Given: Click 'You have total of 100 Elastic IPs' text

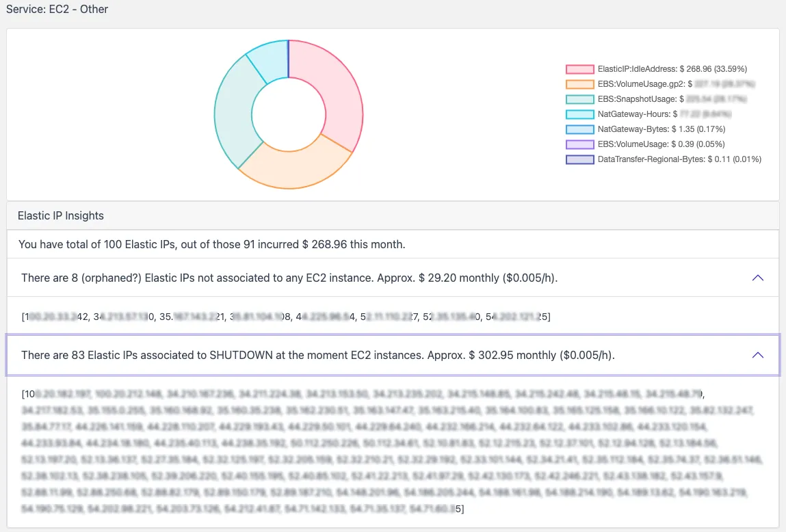Looking at the screenshot, I should pos(211,244).
